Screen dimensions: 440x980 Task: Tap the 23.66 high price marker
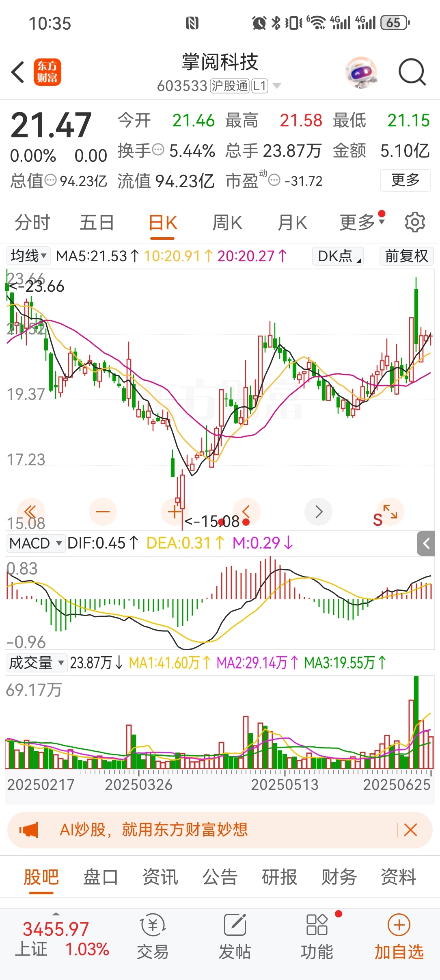click(37, 286)
